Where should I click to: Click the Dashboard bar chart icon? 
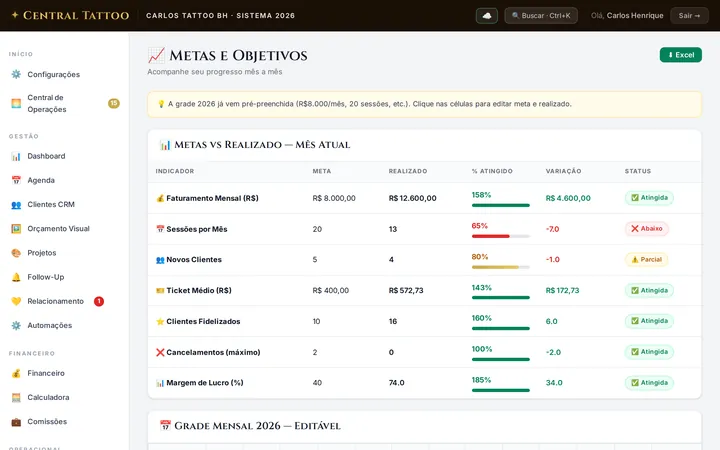click(x=16, y=156)
